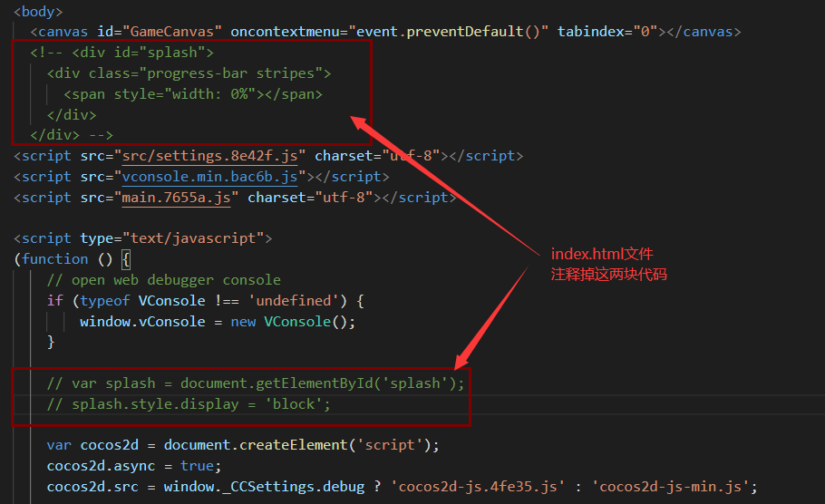Click the highlighted opening brace after function ()
Image resolution: width=825 pixels, height=504 pixels.
(x=126, y=259)
